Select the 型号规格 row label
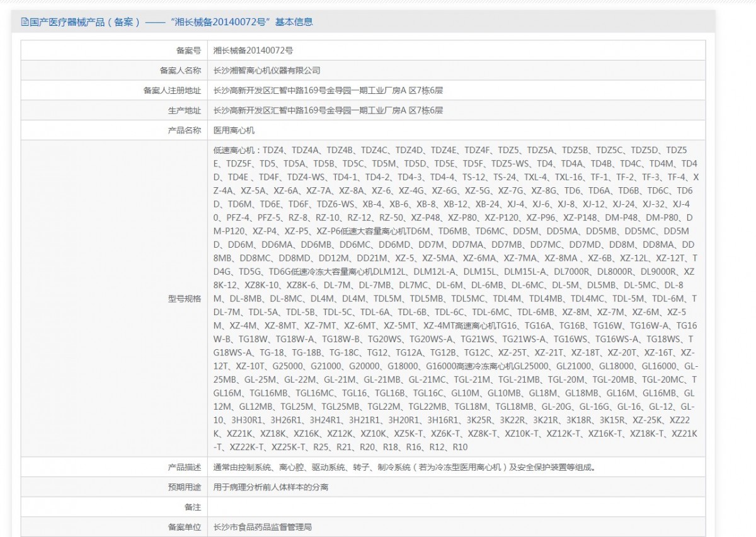 click(184, 299)
